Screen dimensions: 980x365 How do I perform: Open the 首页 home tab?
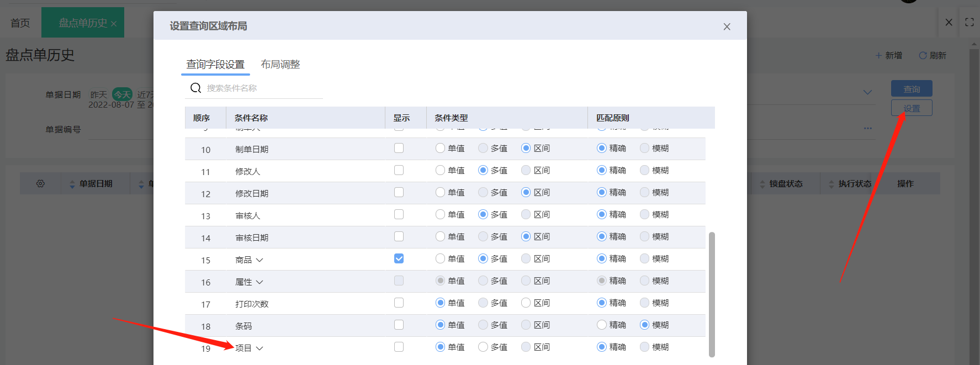(20, 23)
